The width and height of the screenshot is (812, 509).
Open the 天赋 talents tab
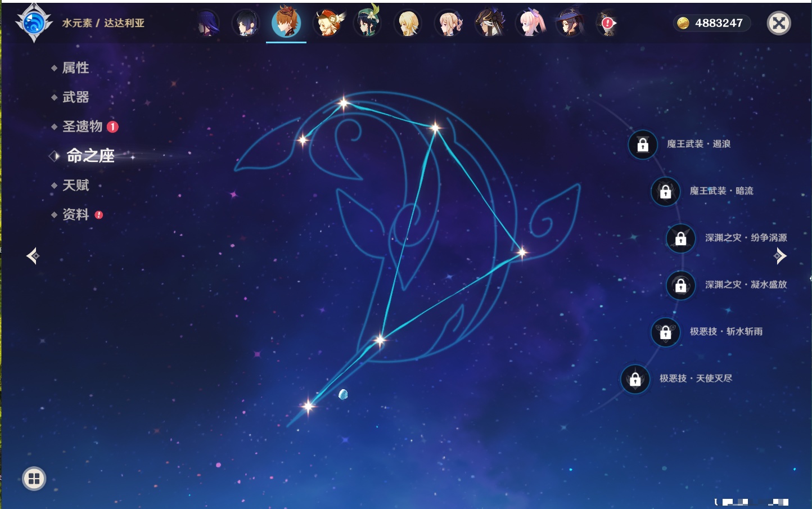point(75,185)
